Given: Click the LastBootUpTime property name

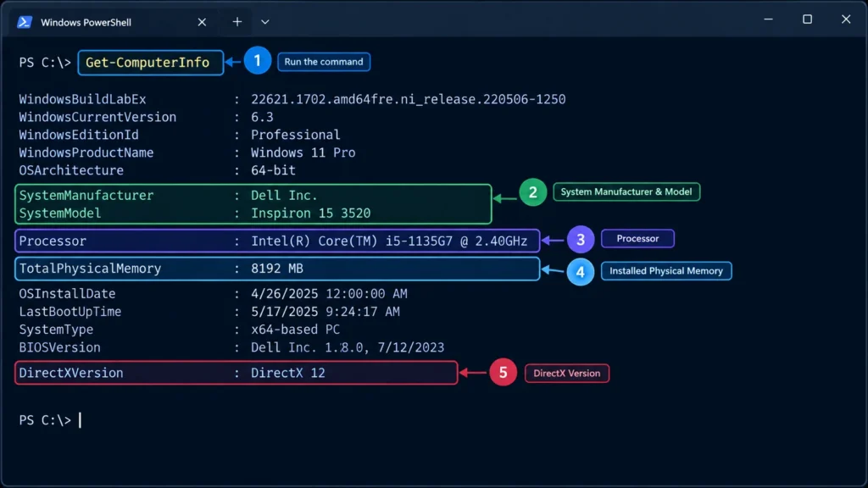Looking at the screenshot, I should (70, 312).
